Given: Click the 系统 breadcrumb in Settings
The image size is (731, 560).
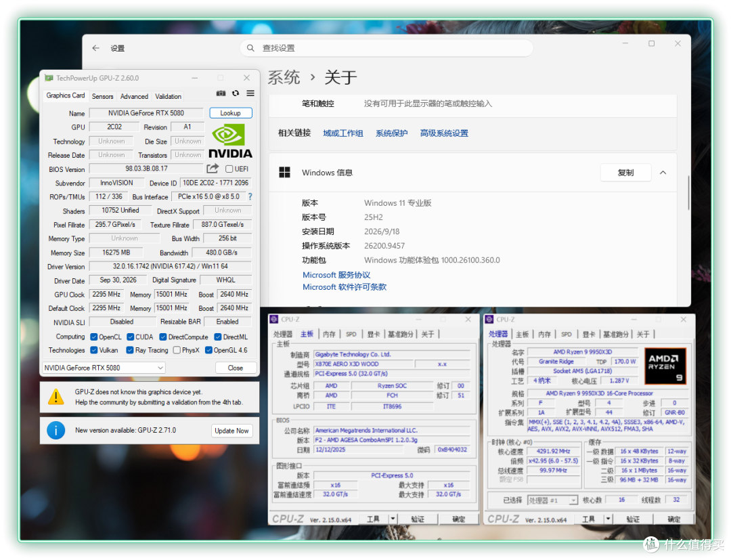Looking at the screenshot, I should coord(284,77).
